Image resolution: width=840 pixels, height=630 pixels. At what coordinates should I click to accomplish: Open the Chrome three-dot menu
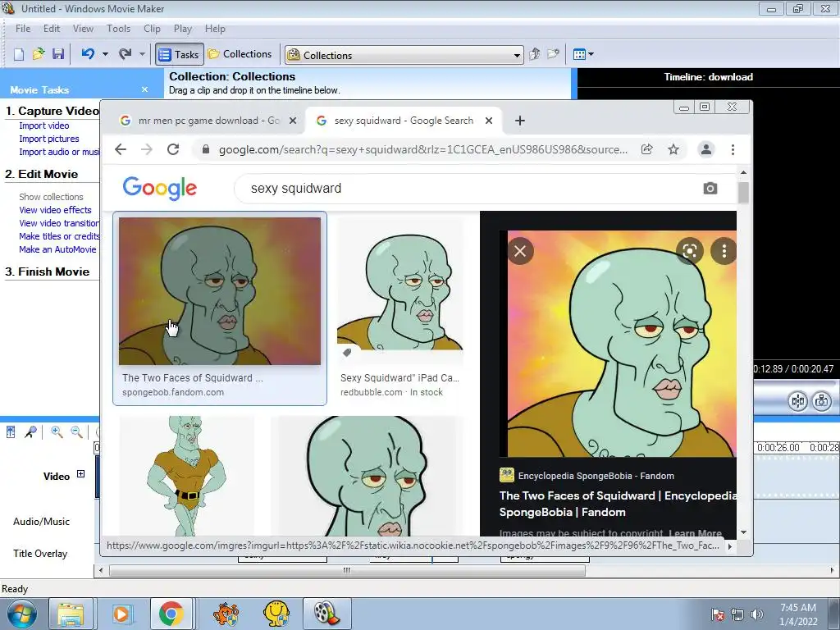733,149
